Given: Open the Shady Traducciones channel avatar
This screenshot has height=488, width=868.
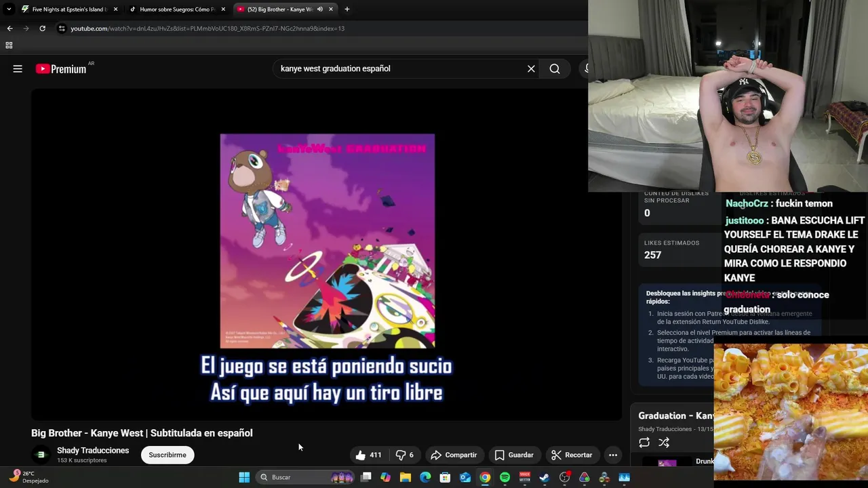Looking at the screenshot, I should tap(41, 455).
